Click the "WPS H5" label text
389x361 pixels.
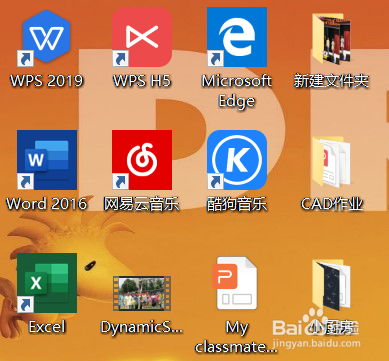click(142, 81)
